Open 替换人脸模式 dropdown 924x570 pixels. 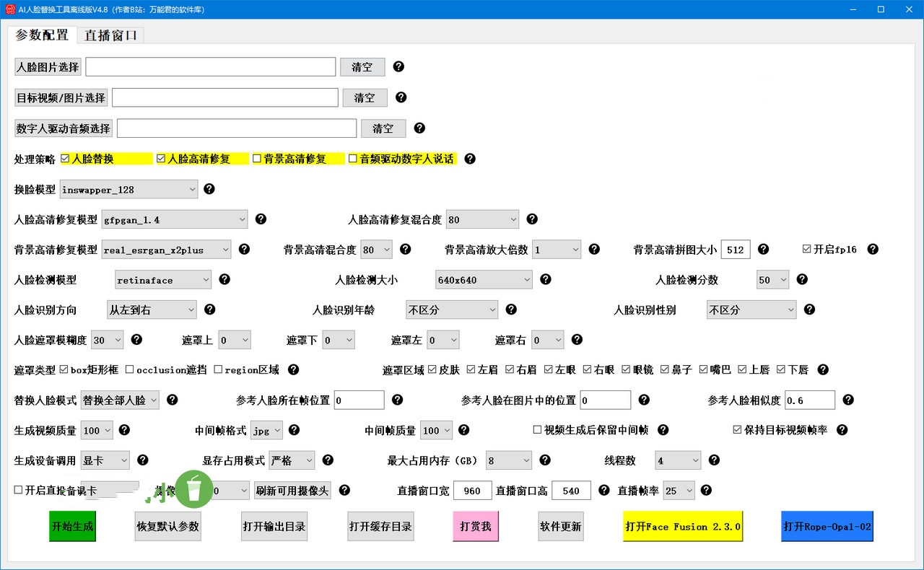tap(120, 400)
